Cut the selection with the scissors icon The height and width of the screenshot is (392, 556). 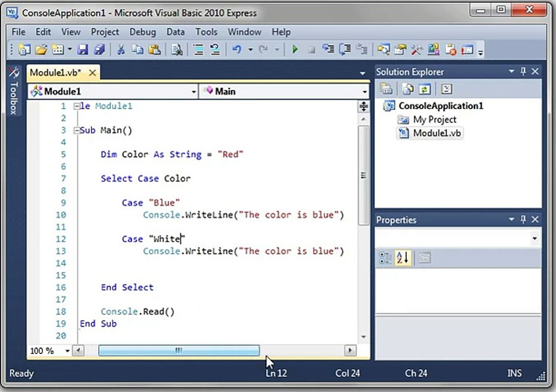(120, 50)
